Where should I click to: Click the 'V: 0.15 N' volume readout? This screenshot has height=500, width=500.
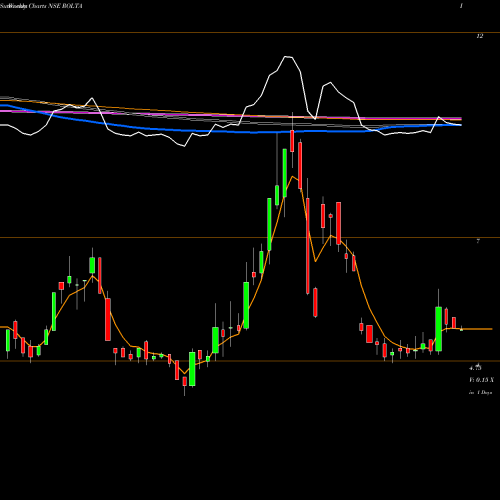(x=481, y=380)
